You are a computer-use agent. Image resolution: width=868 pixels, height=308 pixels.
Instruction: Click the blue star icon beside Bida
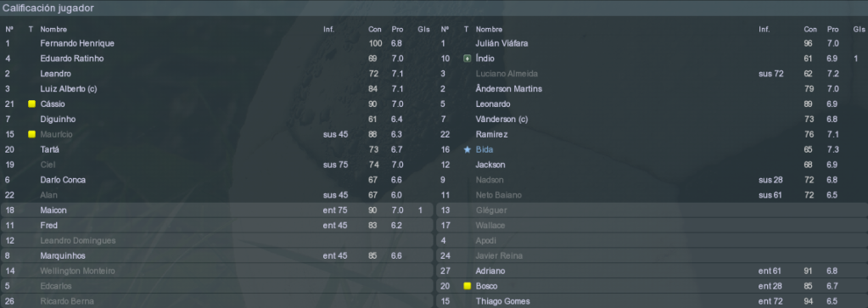[468, 149]
